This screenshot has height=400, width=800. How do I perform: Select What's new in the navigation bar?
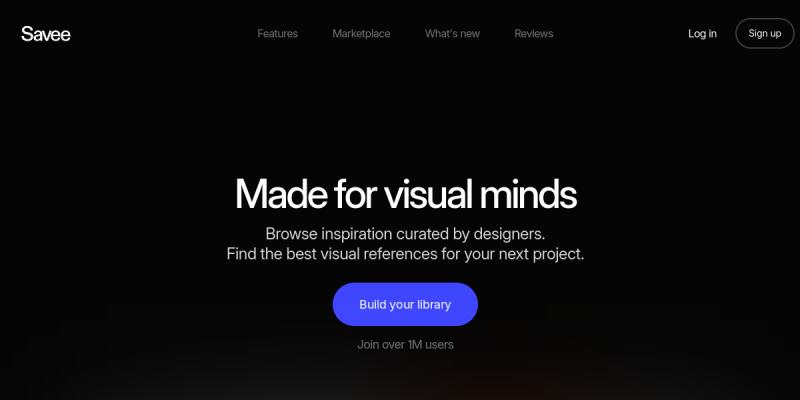(x=452, y=34)
